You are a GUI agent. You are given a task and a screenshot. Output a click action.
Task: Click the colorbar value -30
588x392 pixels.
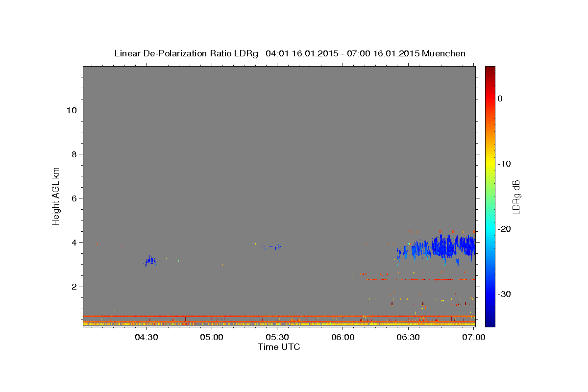[x=505, y=294]
